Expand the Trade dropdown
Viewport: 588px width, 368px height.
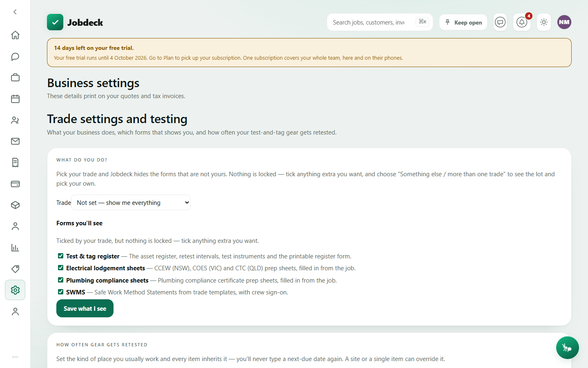coord(131,202)
